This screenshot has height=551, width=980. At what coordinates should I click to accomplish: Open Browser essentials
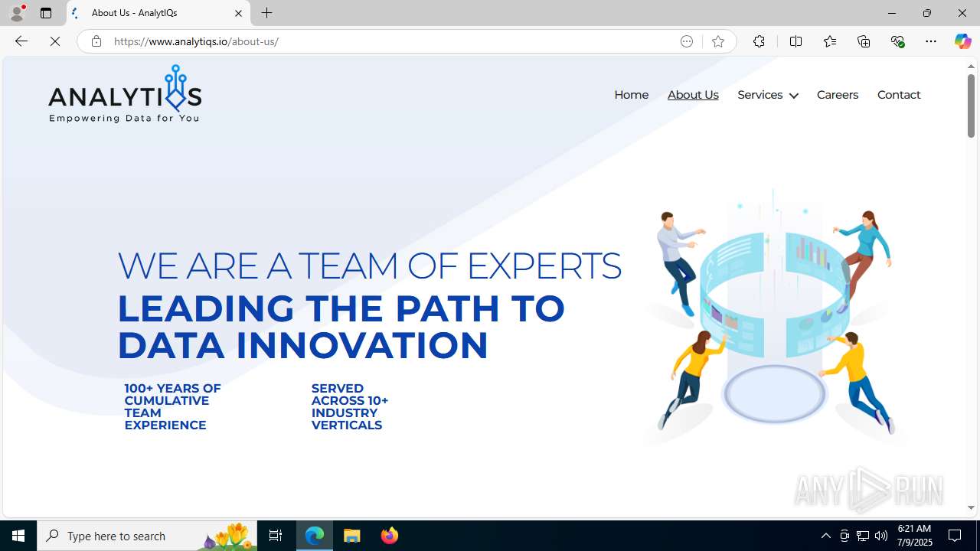pyautogui.click(x=897, y=41)
